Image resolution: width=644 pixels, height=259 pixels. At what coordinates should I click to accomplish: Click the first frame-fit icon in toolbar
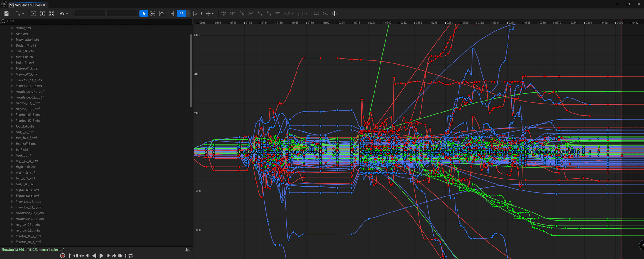[33, 14]
